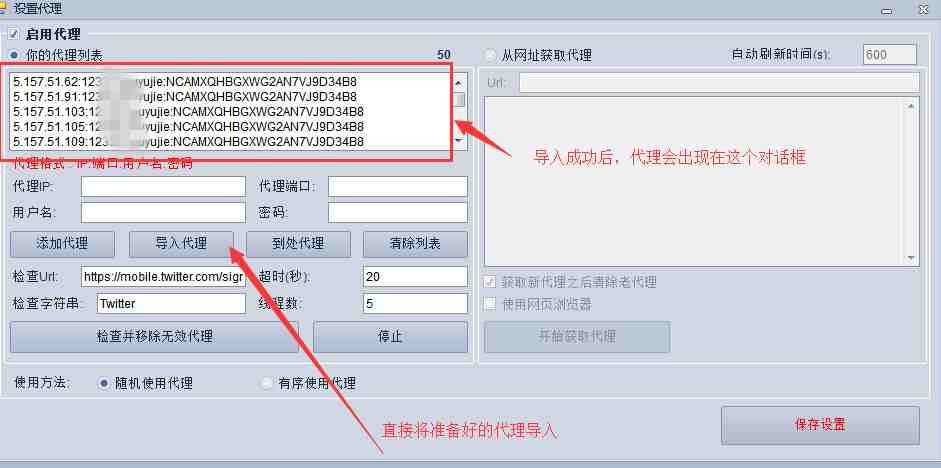The height and width of the screenshot is (468, 941).
Task: Save with the 保存设置 button
Action: (820, 425)
